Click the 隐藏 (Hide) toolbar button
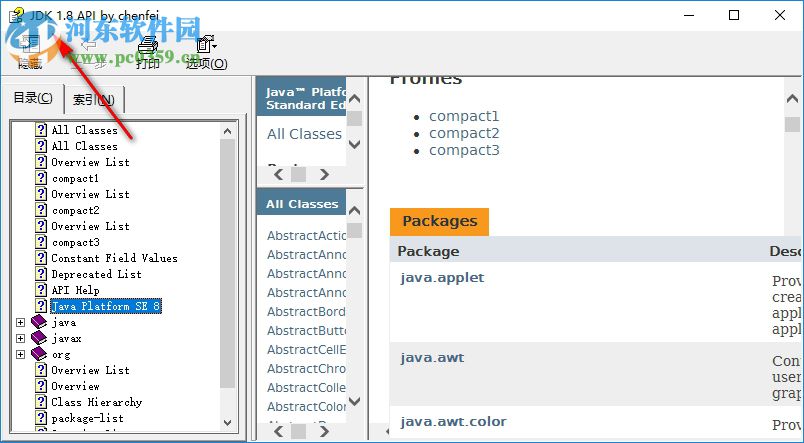Screen dimensions: 804x443 [x=30, y=52]
